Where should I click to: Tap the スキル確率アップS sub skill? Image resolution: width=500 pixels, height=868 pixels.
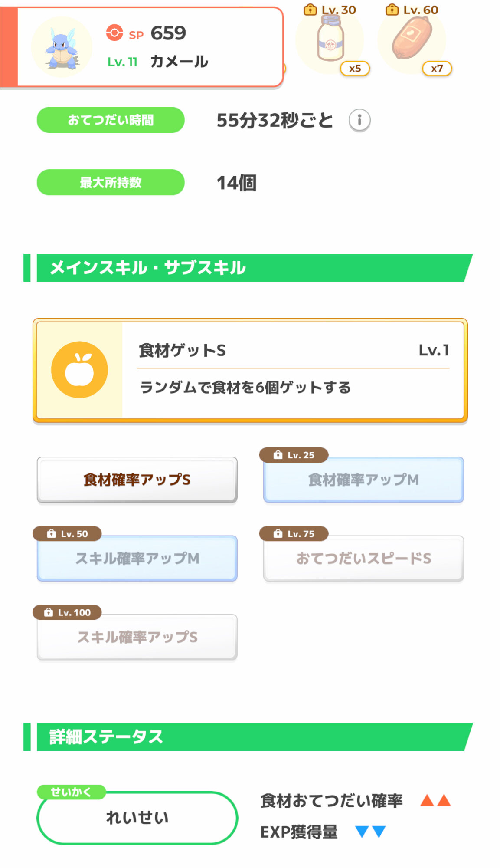[x=137, y=638]
